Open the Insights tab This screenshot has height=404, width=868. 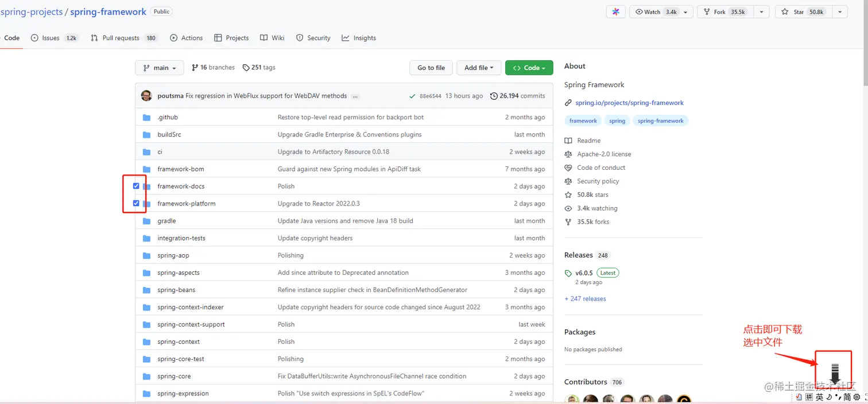[x=359, y=38]
